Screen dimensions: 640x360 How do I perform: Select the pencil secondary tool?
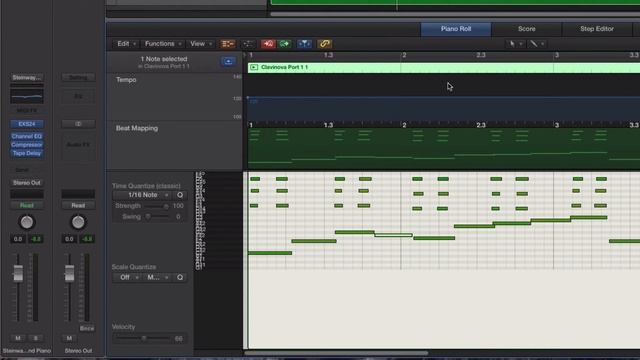533,44
